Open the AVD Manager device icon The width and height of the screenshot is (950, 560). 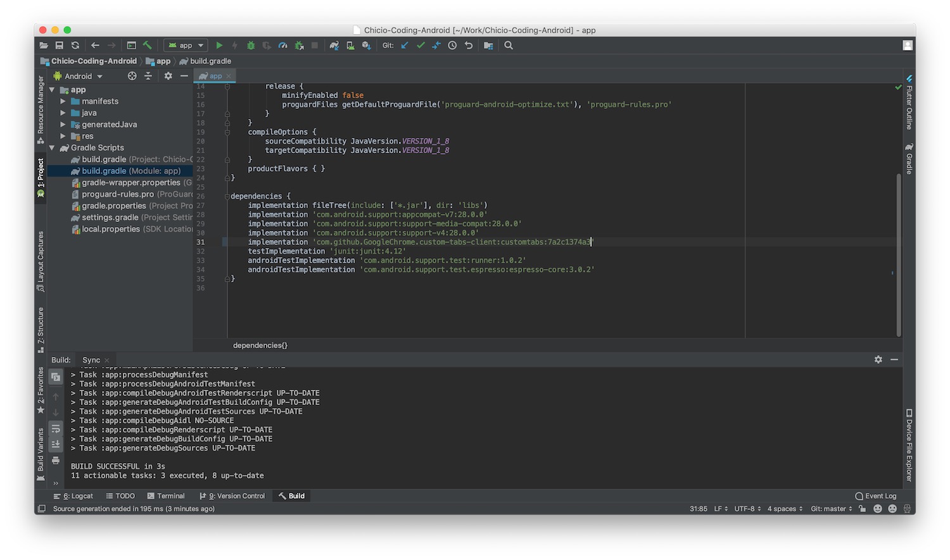pyautogui.click(x=350, y=46)
